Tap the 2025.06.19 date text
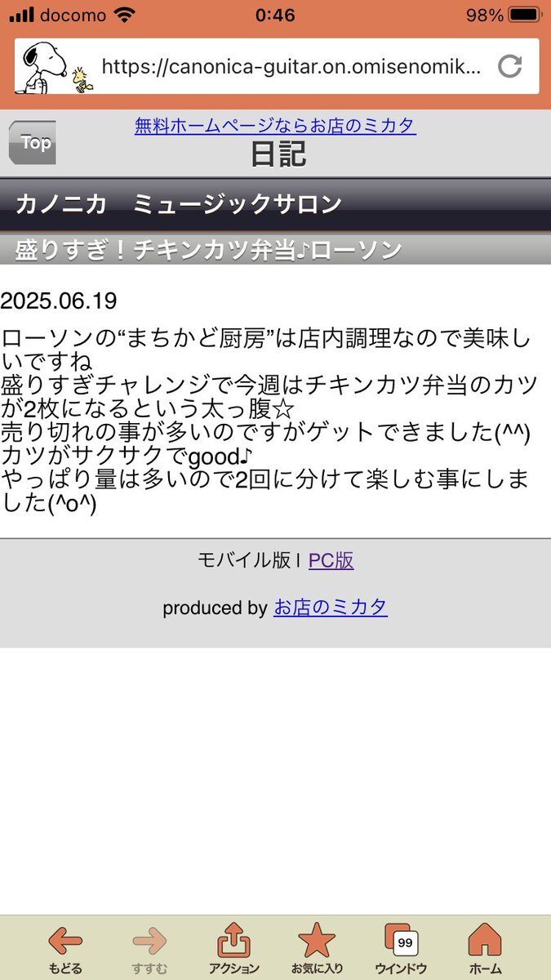Viewport: 551px width, 980px height. coord(59,301)
